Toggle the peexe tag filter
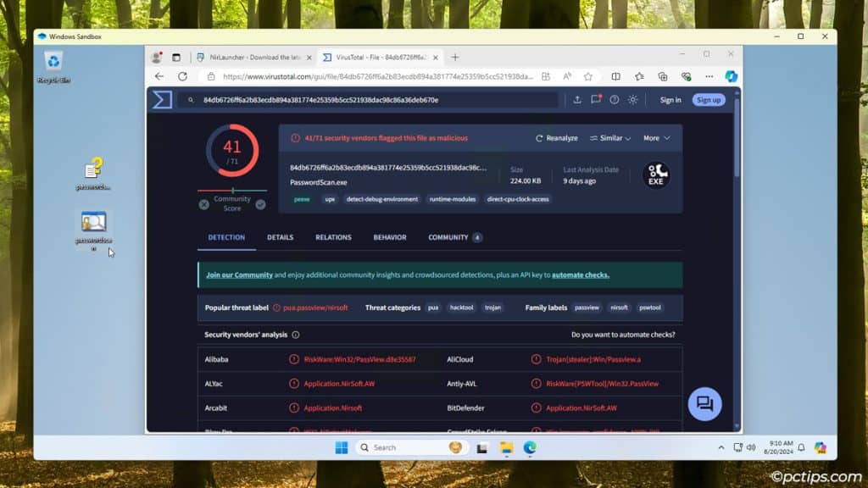The width and height of the screenshot is (868, 488). click(301, 199)
